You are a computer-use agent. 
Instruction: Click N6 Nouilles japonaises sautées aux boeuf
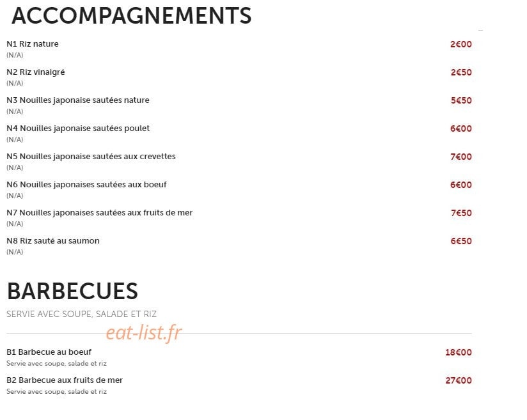pyautogui.click(x=87, y=185)
